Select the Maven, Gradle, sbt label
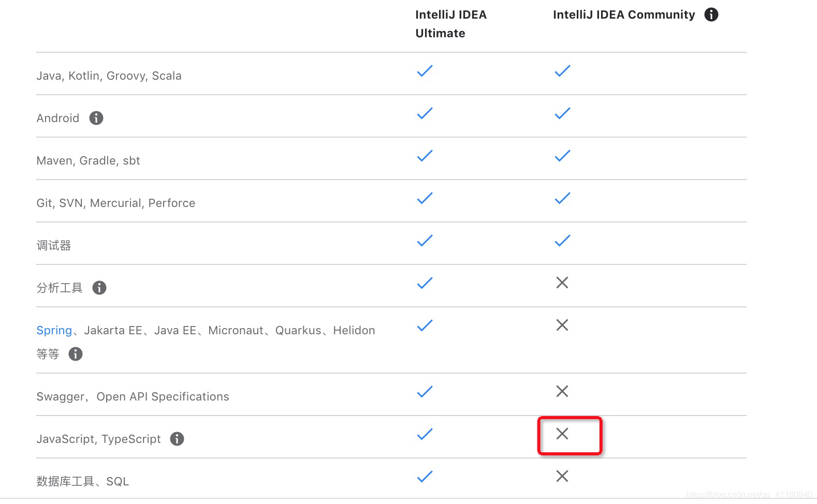Viewport: 817px width, 504px height. 88,160
